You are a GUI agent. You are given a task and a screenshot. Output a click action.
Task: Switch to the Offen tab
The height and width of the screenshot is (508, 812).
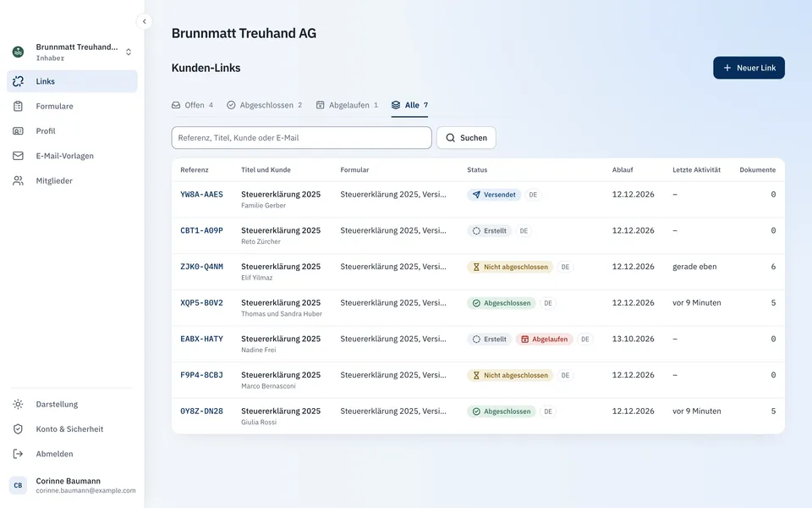tap(192, 105)
